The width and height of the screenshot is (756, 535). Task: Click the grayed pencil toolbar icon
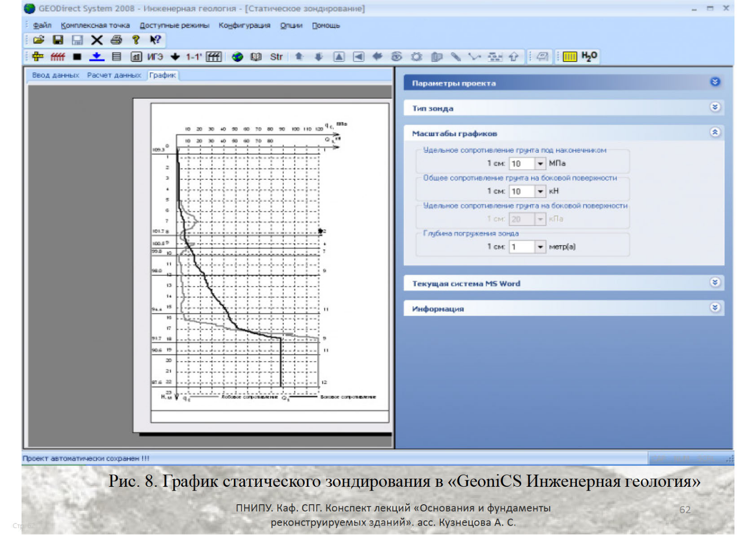pyautogui.click(x=456, y=57)
